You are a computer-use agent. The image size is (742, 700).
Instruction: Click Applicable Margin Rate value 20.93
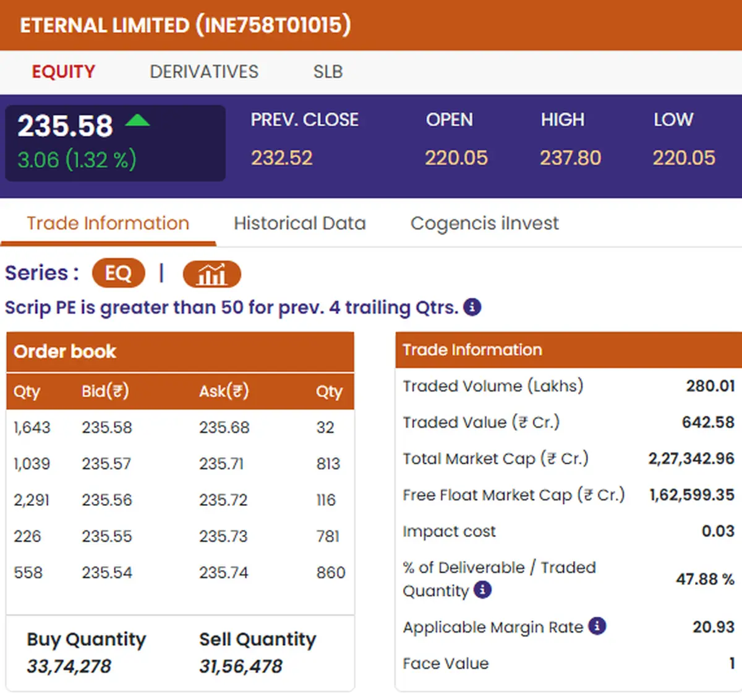(714, 627)
